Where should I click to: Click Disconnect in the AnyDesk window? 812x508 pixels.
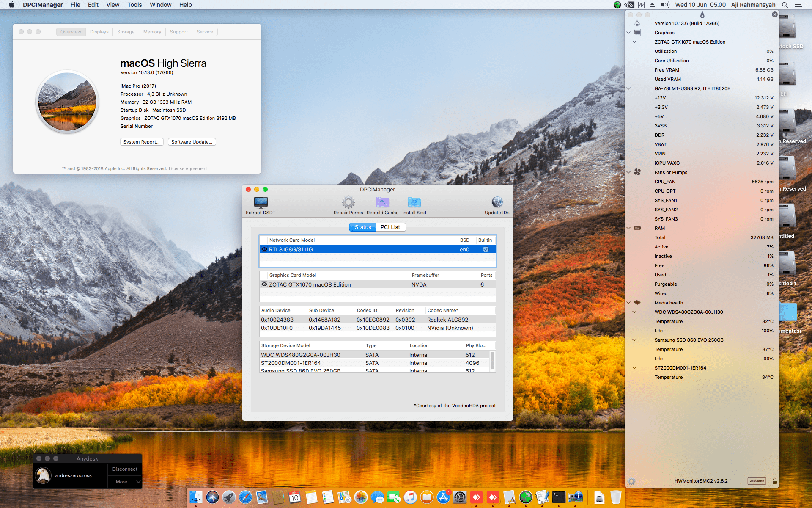[x=125, y=469]
